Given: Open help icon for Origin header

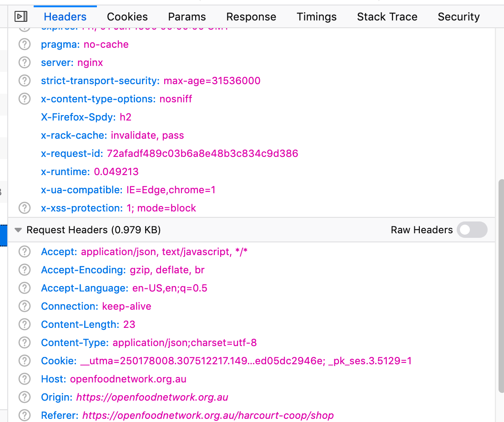Looking at the screenshot, I should [25, 397].
